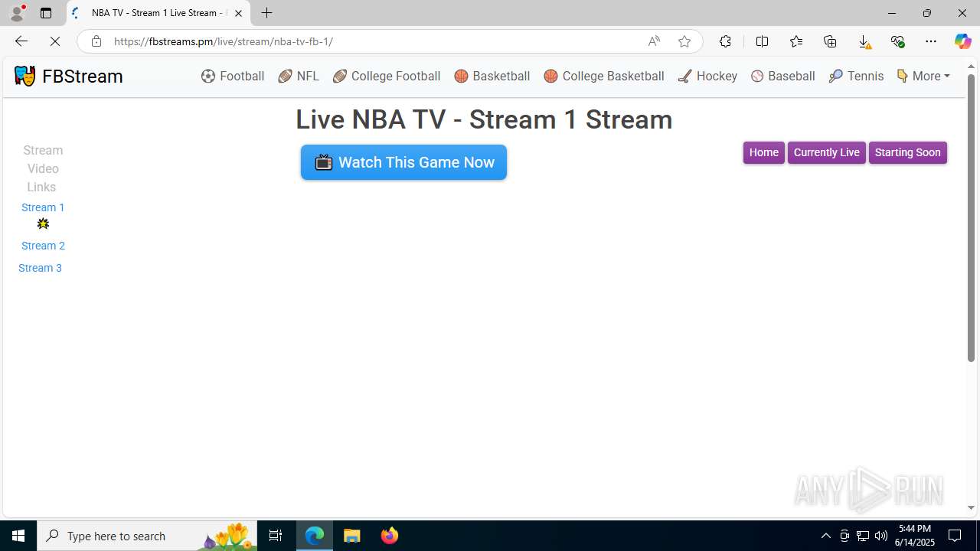
Task: Click the page vertical scrollbar thumb
Action: click(971, 218)
